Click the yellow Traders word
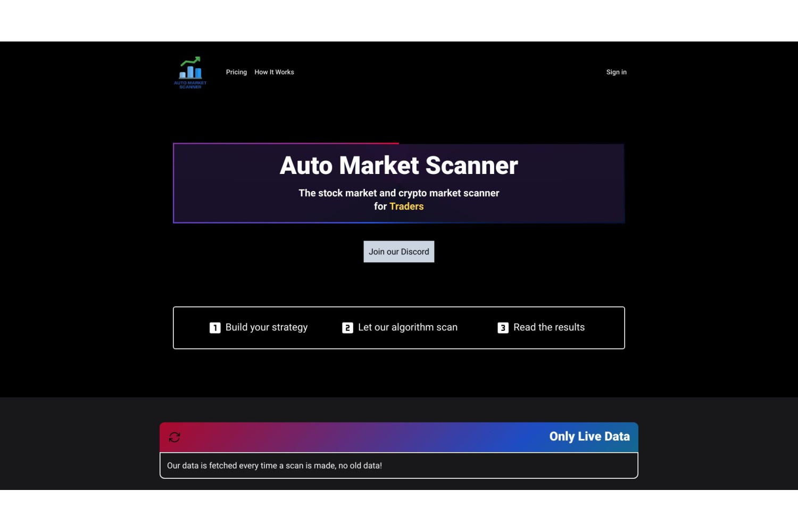The image size is (798, 532). 406,206
